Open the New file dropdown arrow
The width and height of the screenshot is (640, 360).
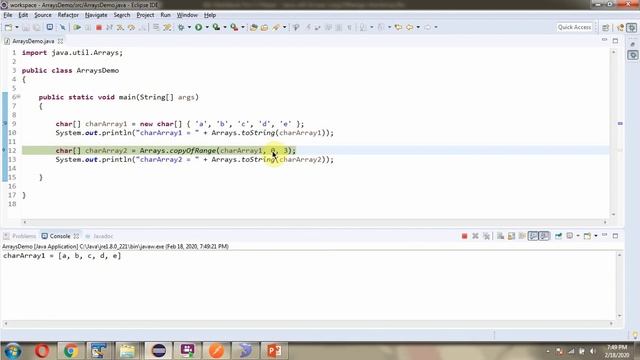tap(17, 27)
